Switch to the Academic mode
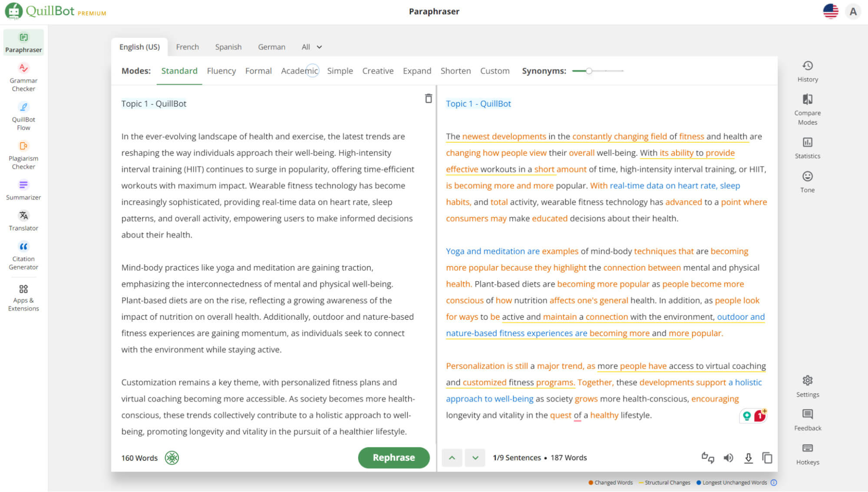Viewport: 868px width, 492px height. pos(299,71)
